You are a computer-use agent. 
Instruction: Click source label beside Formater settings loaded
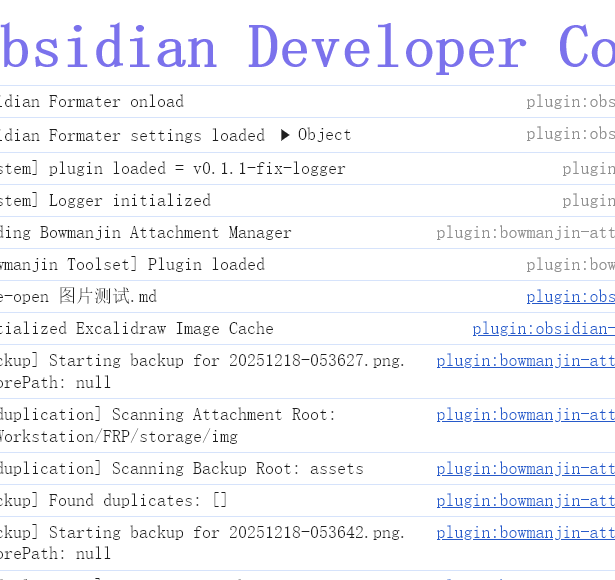click(570, 135)
